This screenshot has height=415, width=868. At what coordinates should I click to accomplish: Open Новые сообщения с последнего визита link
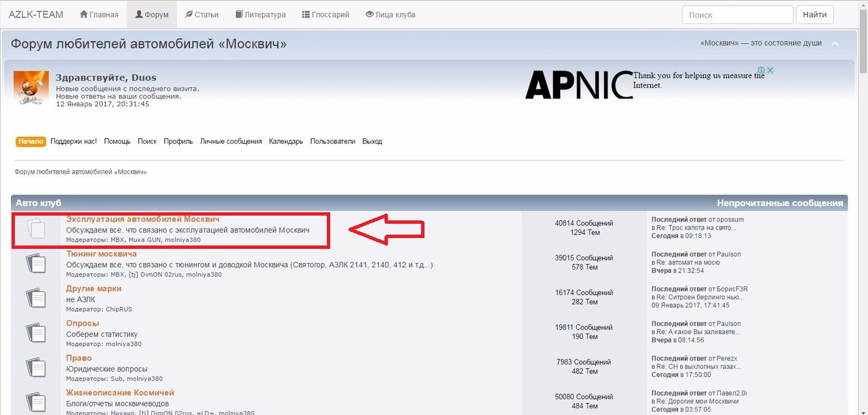click(x=127, y=89)
